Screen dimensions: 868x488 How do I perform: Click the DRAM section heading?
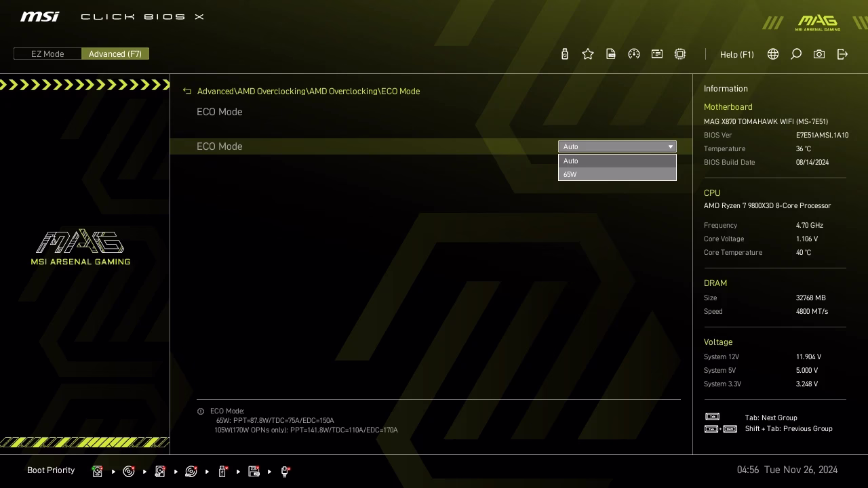[715, 283]
